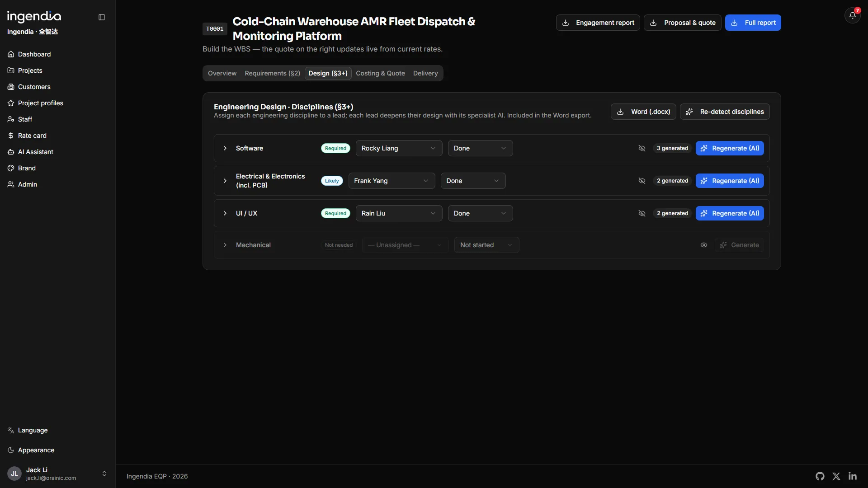Image resolution: width=868 pixels, height=488 pixels.
Task: Switch to Requirements (§2) tab
Action: (x=272, y=73)
